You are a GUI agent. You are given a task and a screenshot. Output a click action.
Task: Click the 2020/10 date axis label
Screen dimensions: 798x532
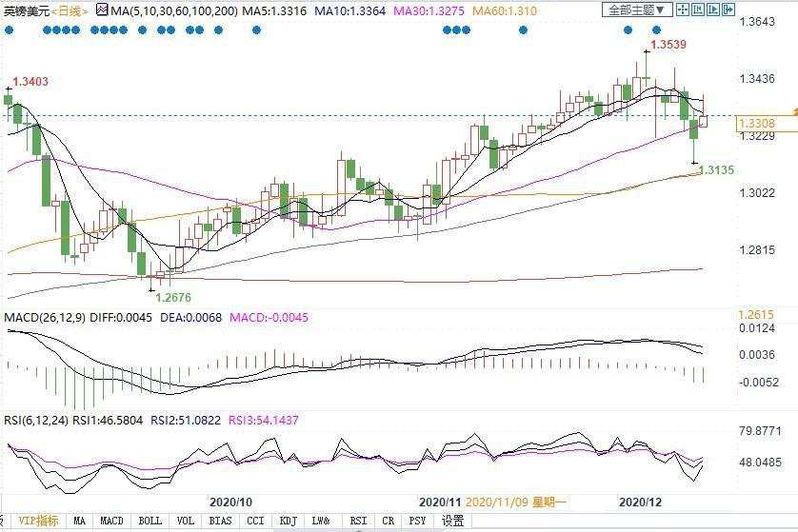pos(230,502)
